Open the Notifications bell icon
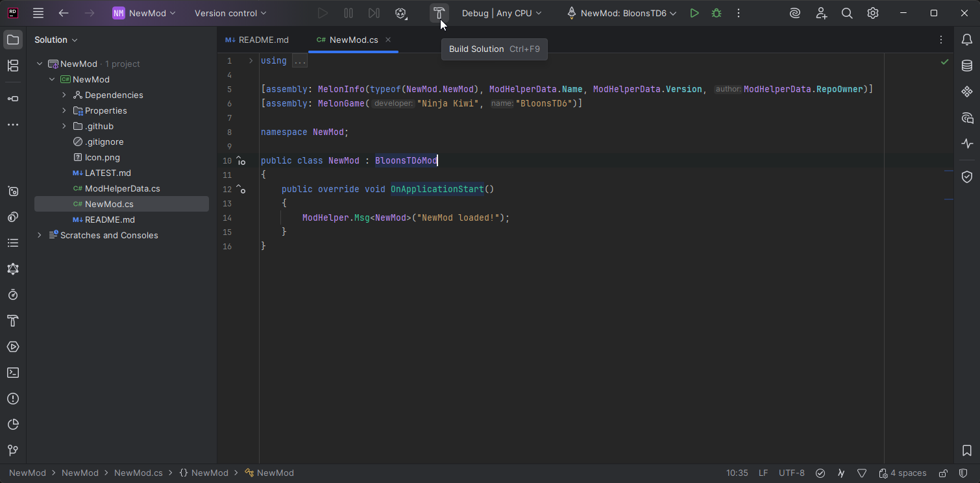This screenshot has width=980, height=483. [x=966, y=40]
